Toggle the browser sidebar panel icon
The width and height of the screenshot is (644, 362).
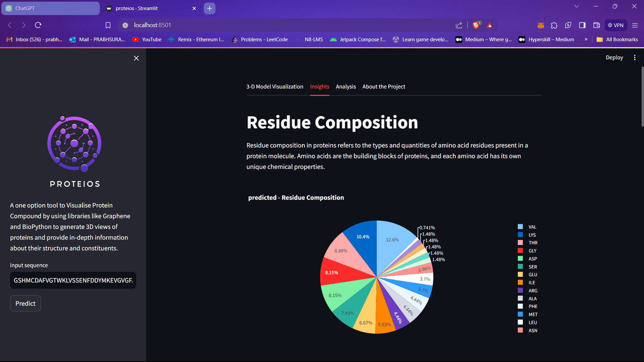coord(582,25)
